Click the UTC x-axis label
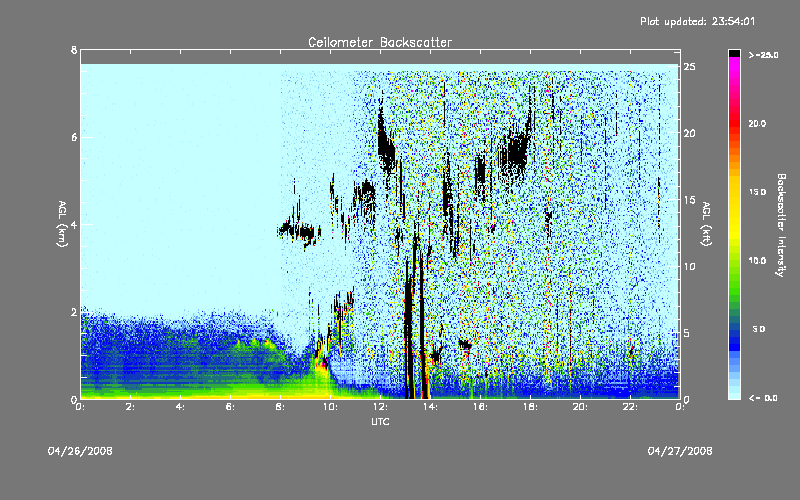Viewport: 800px width, 500px height. (380, 421)
